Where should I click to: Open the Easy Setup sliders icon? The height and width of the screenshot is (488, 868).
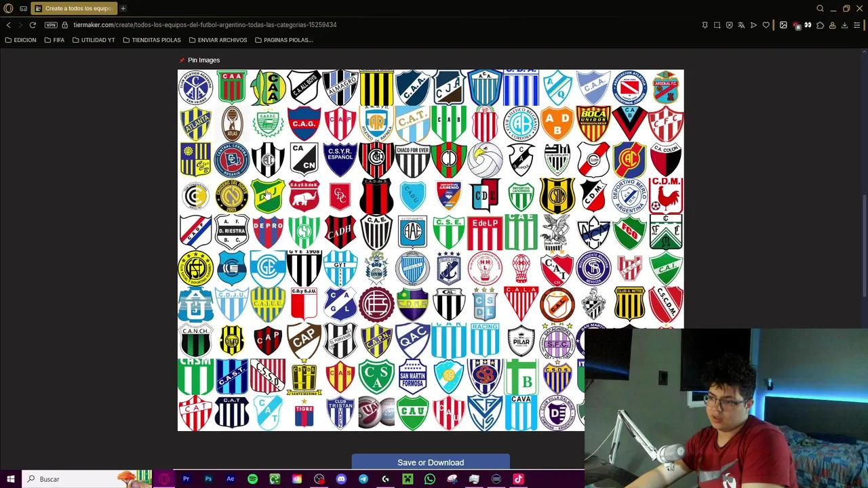(x=857, y=25)
